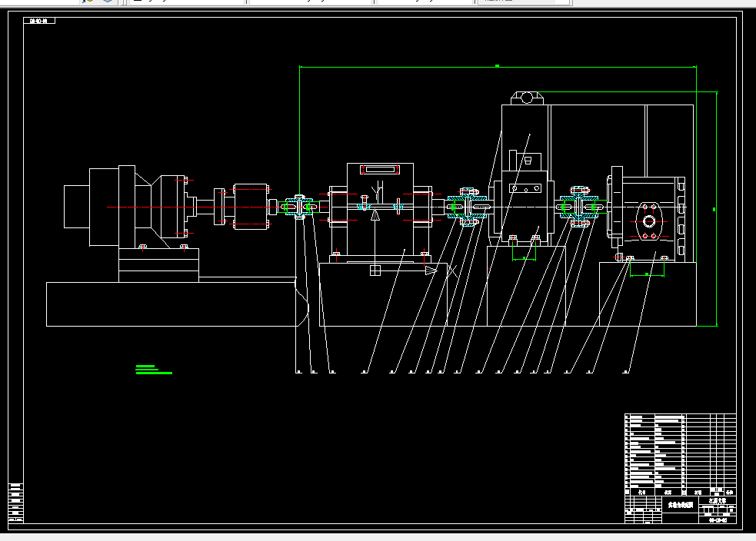Select the cyan coupling before the pump unit
The height and width of the screenshot is (541, 756).
580,207
